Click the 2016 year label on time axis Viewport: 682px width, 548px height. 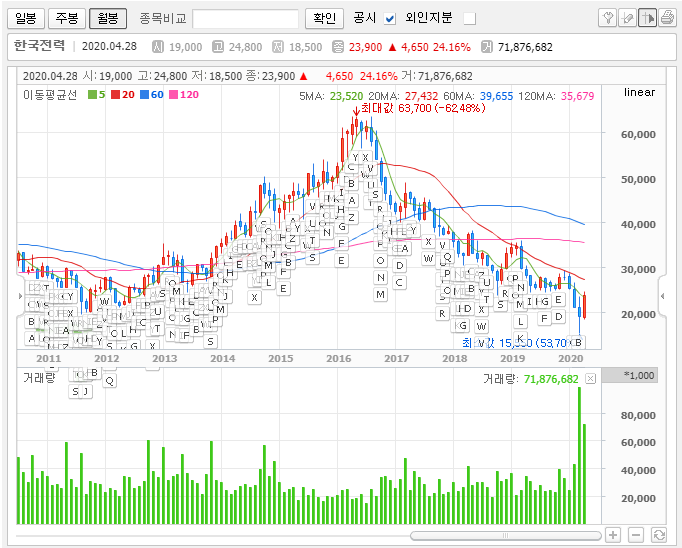[x=338, y=358]
